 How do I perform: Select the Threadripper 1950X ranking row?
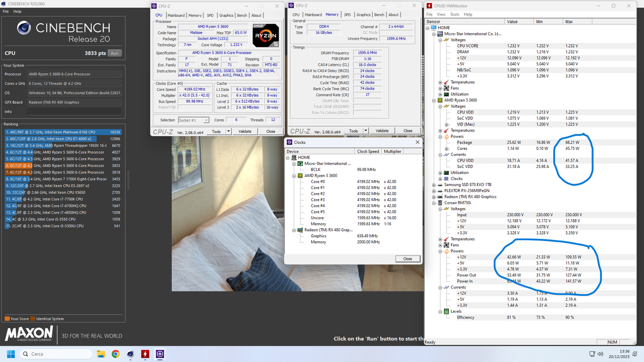(63, 145)
